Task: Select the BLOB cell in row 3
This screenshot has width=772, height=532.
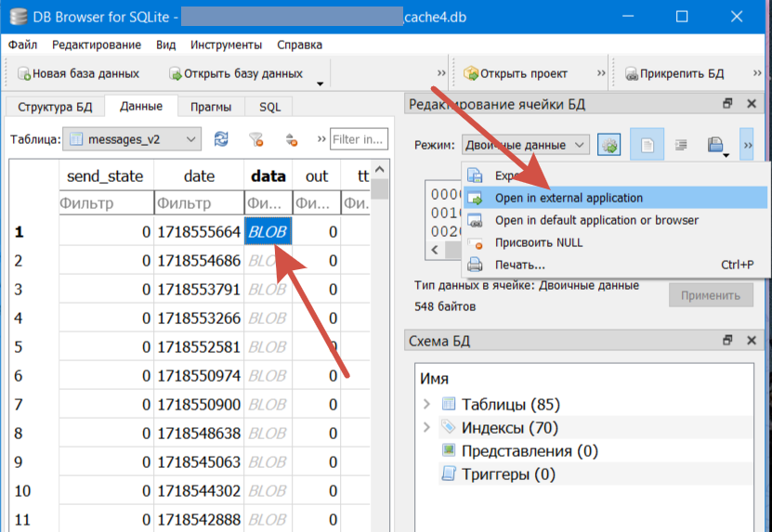Action: [x=268, y=289]
